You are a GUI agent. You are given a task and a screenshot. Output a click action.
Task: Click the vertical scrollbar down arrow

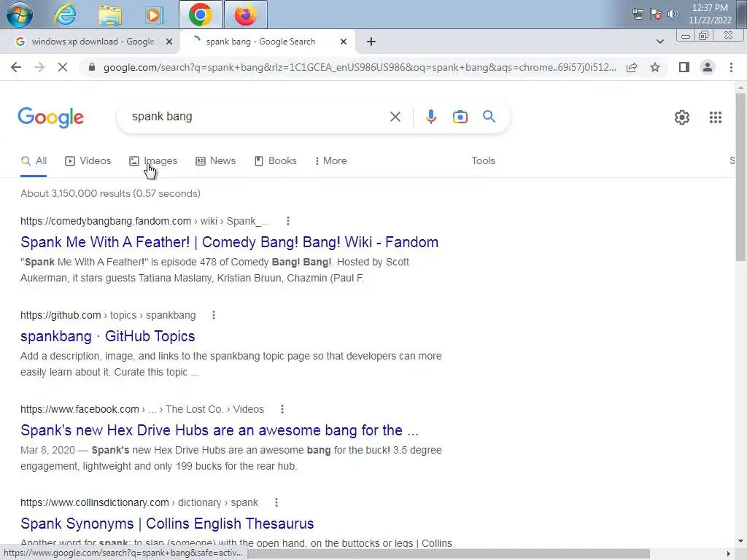click(740, 541)
